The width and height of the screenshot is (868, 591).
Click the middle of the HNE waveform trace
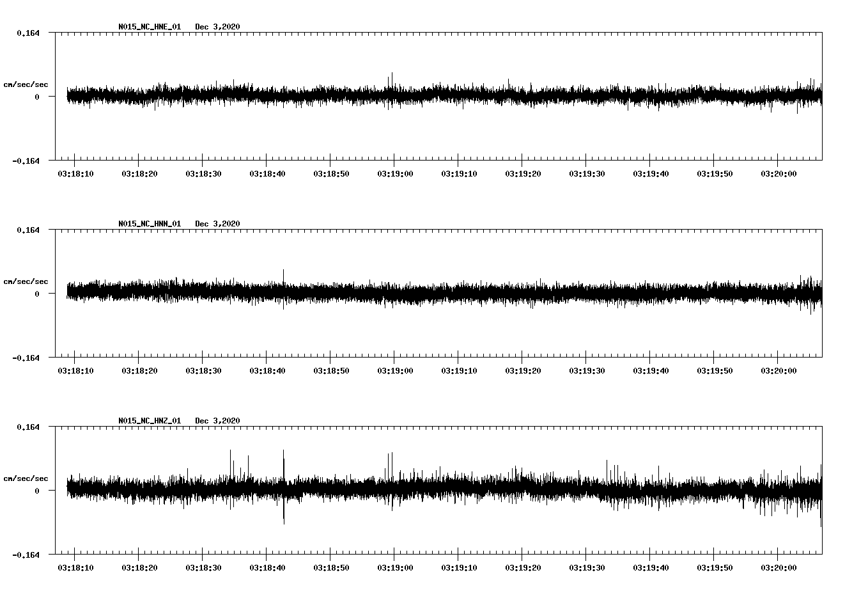tap(441, 96)
